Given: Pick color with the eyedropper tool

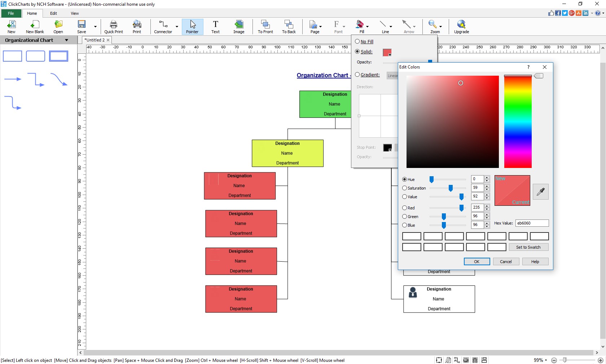Looking at the screenshot, I should coord(540,191).
